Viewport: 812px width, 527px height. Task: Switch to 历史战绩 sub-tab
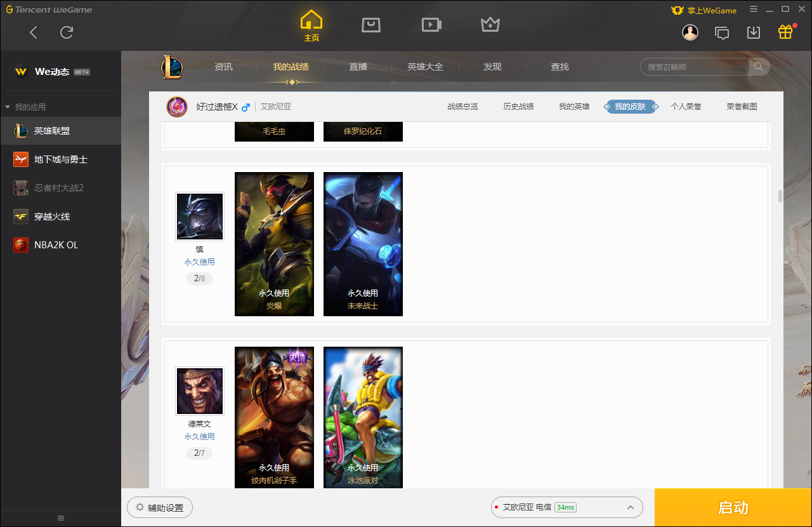(x=518, y=107)
